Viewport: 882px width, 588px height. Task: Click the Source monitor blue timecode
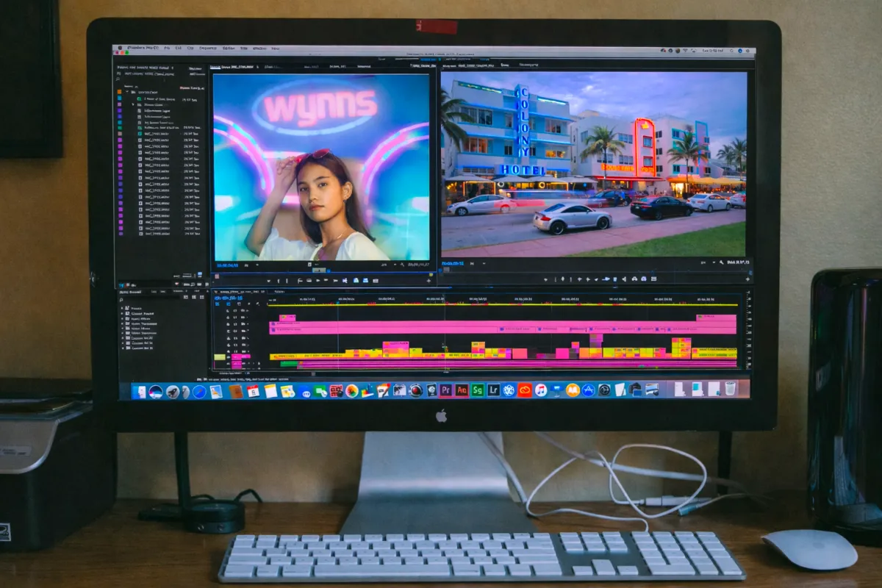[x=226, y=265]
